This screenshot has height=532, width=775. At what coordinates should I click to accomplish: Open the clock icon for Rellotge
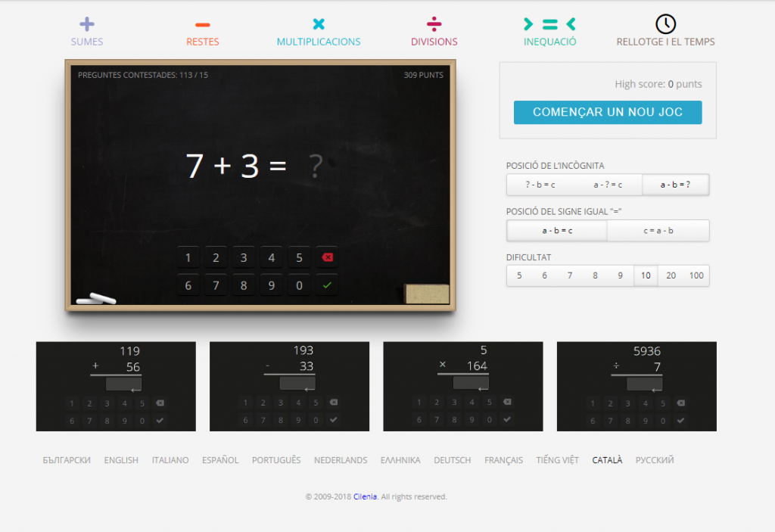pos(665,24)
